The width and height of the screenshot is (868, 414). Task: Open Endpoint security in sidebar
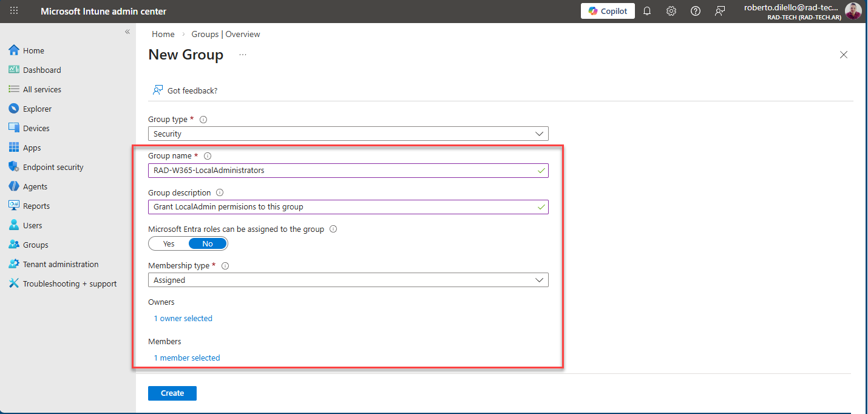tap(53, 167)
